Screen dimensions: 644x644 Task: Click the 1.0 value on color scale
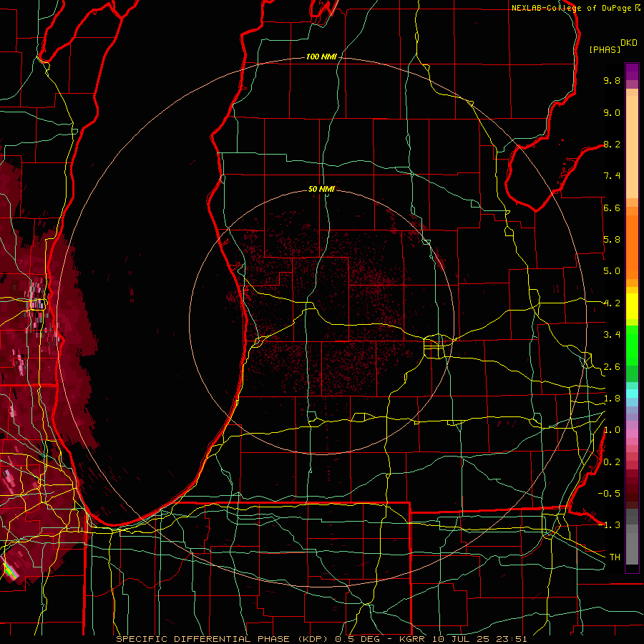point(612,430)
